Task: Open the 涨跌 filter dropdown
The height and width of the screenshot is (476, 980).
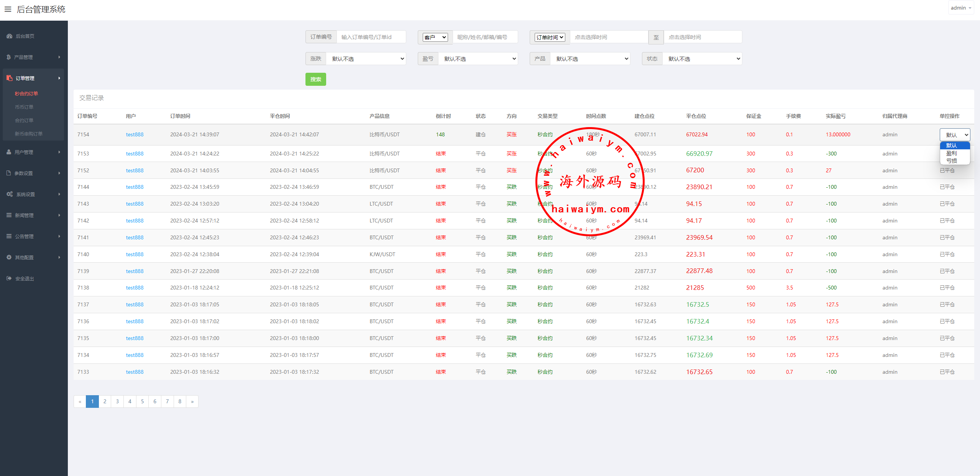Action: coord(366,59)
